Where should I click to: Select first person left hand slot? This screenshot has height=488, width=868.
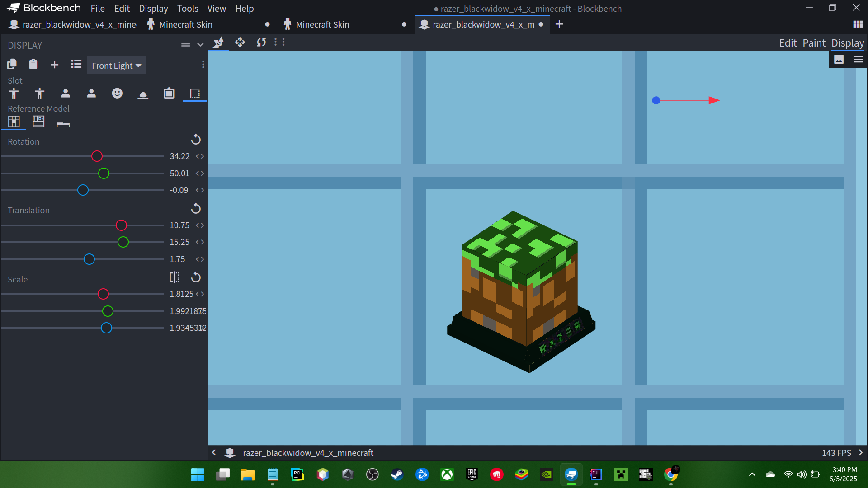coord(91,94)
